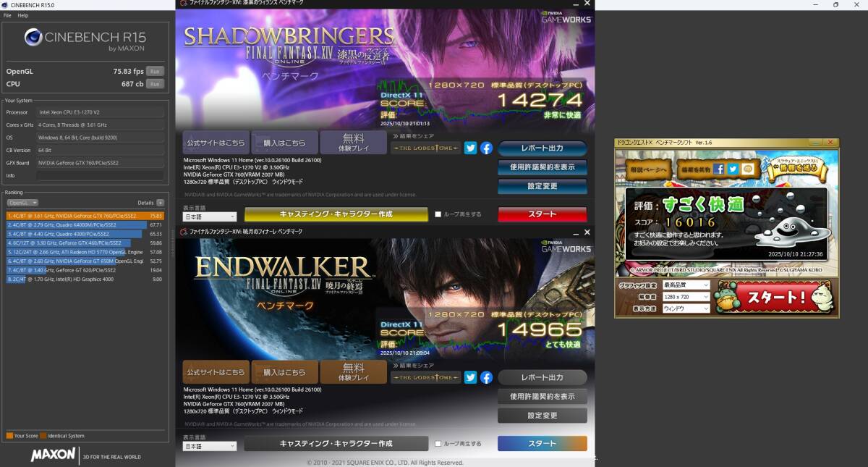The image size is (868, 467).
Task: Click 公式サイトはこちら in Endwalker window
Action: click(216, 372)
